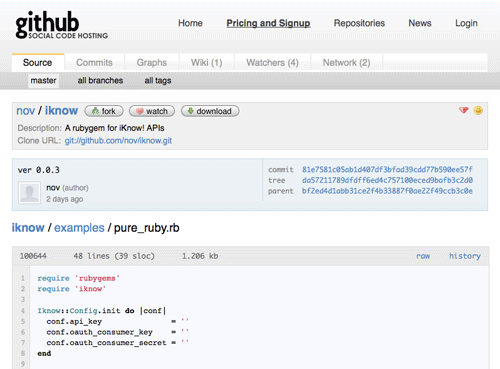Click the iknow breadcrumb link

28,228
